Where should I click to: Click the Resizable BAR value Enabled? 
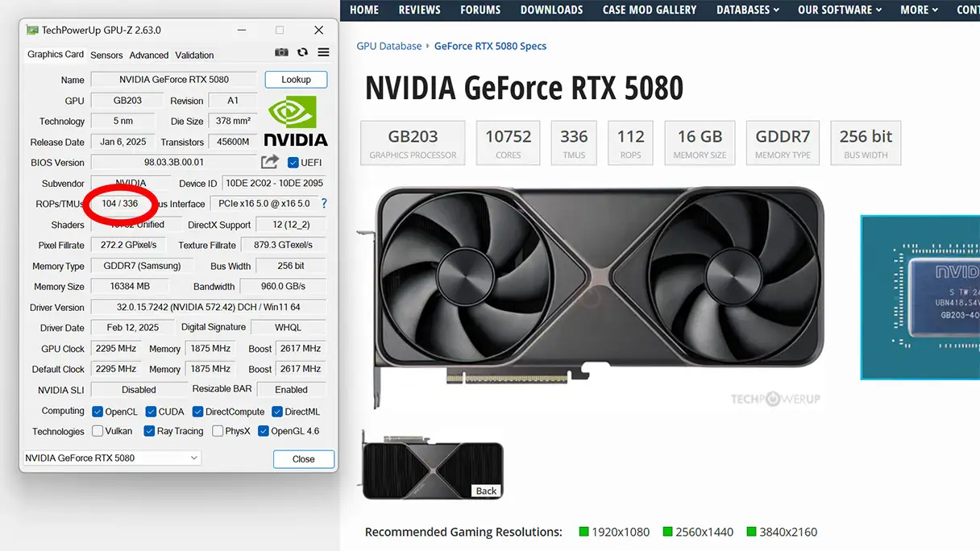tap(291, 389)
